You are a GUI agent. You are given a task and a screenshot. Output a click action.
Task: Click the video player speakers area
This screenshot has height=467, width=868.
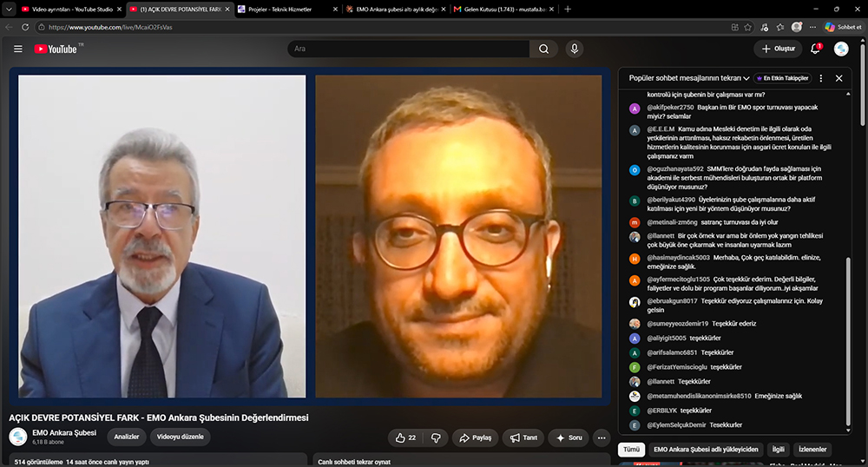coord(310,236)
